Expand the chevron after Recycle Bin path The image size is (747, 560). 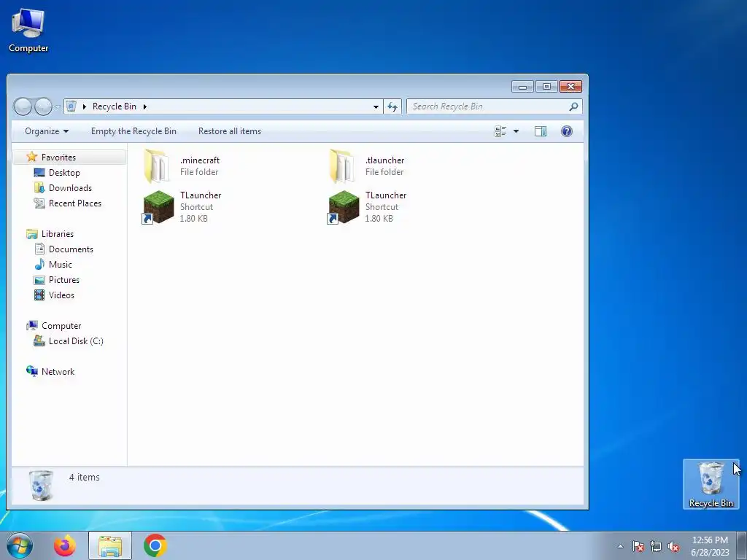[x=145, y=106]
